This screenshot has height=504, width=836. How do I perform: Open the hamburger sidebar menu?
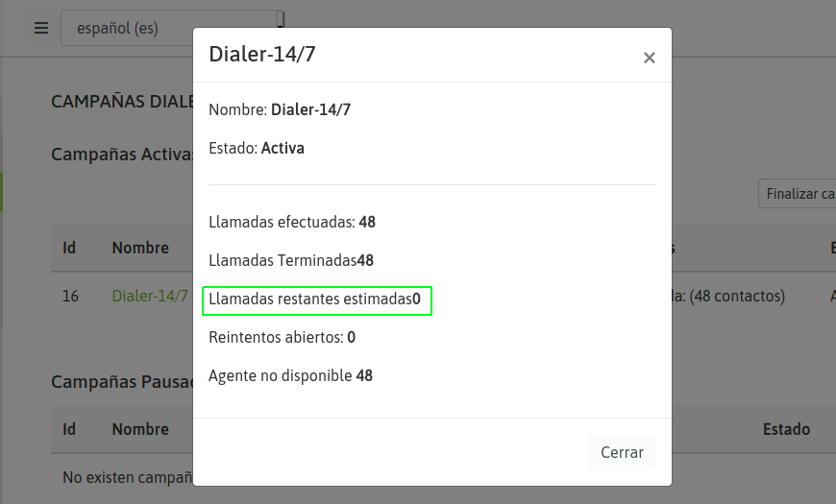tap(40, 28)
